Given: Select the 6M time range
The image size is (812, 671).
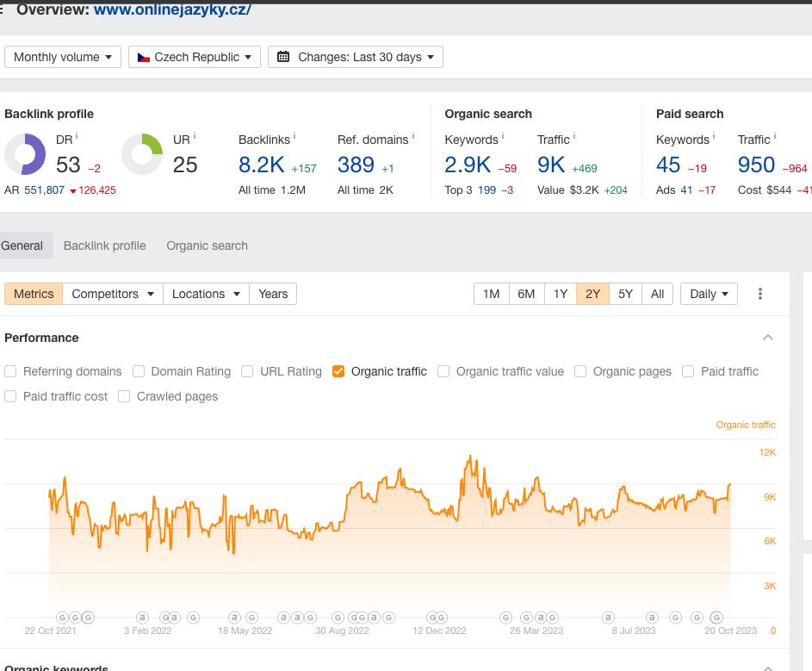Looking at the screenshot, I should (526, 294).
